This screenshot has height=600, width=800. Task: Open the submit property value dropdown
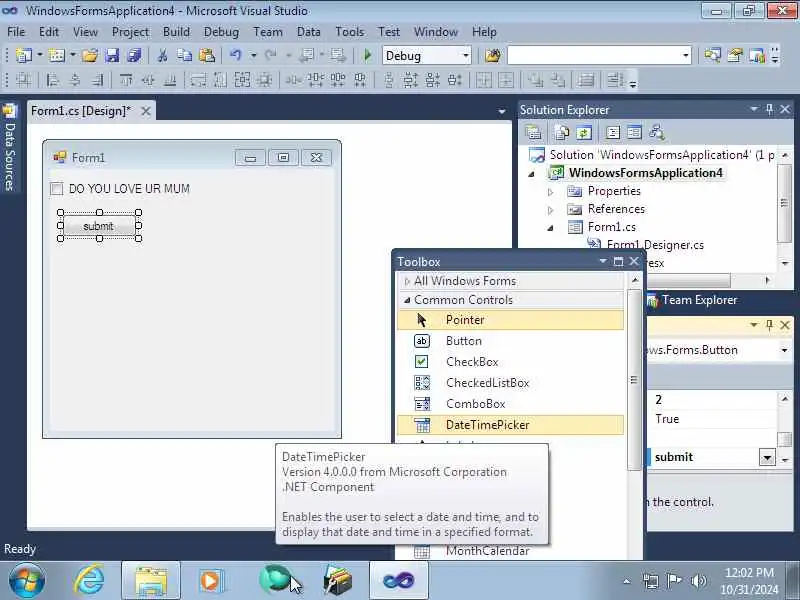767,457
